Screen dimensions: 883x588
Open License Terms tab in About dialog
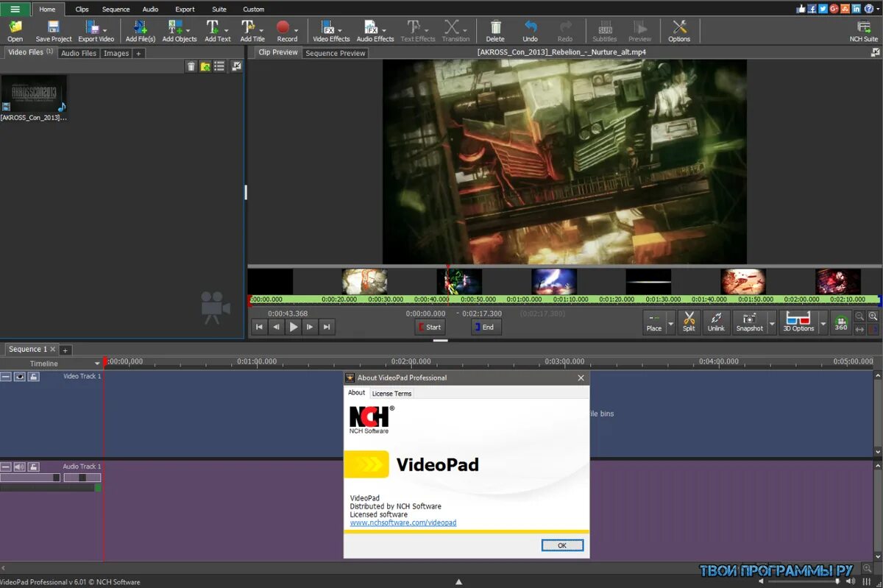[391, 394]
